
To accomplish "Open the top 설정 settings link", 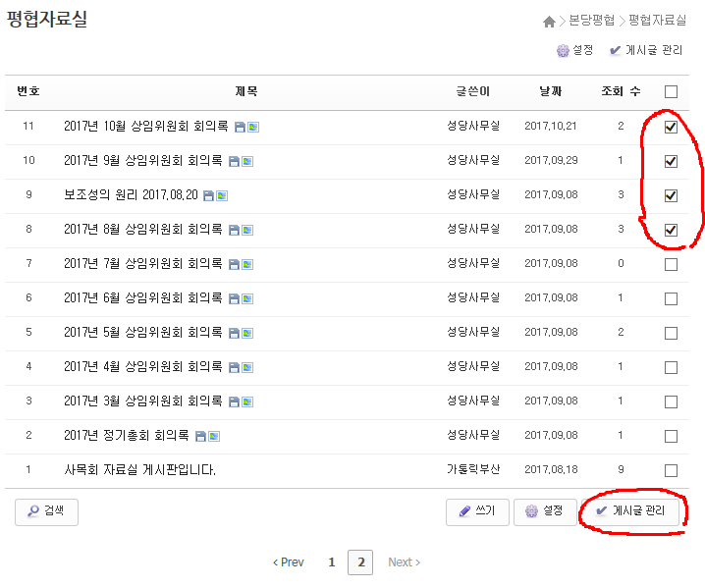I will 574,50.
